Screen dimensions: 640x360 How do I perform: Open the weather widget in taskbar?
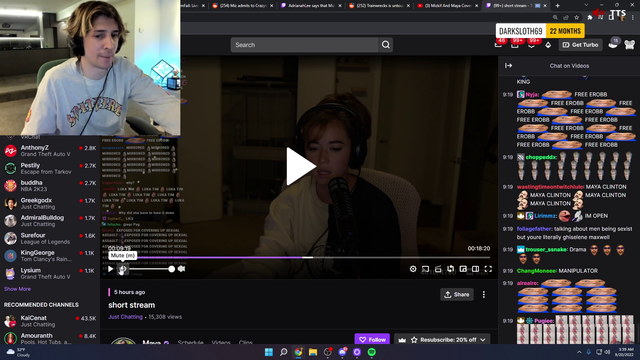[18, 352]
